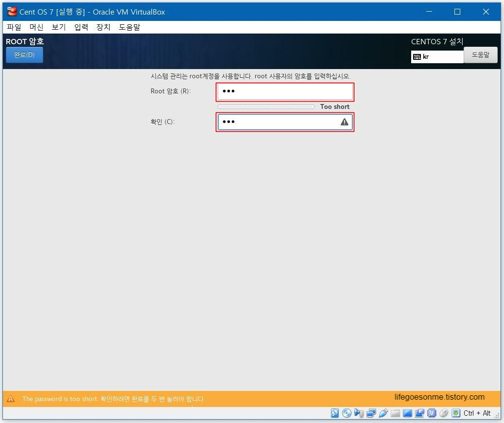The image size is (504, 423).
Task: Minimize the VirtualBox window
Action: coord(429,12)
